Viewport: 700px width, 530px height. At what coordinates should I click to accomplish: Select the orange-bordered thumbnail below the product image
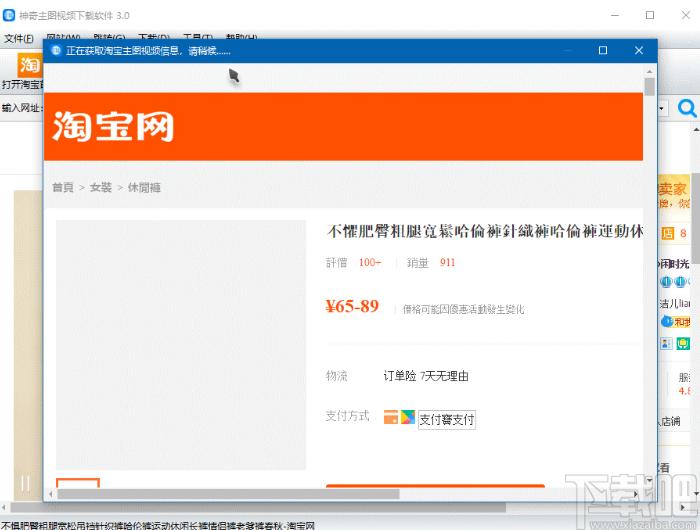[x=78, y=483]
